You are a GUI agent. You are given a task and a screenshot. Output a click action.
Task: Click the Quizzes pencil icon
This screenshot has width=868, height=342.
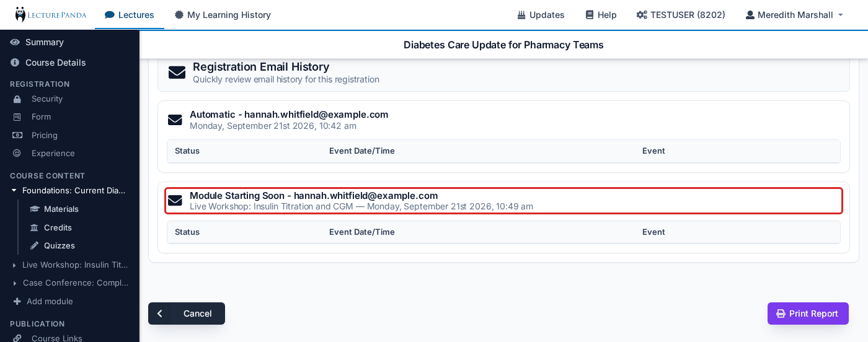(34, 245)
